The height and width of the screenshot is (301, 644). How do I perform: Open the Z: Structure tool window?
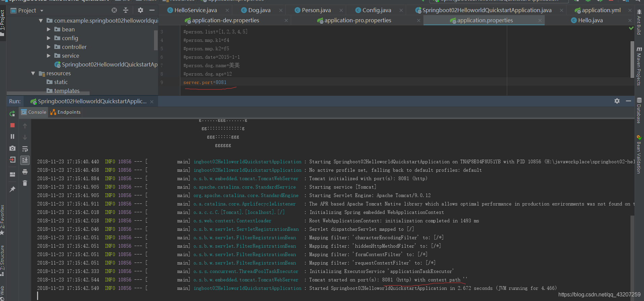(x=3, y=261)
